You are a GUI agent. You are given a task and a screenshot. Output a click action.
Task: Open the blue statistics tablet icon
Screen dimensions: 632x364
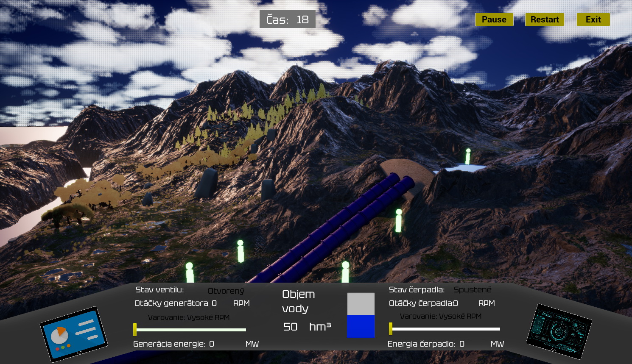(x=74, y=334)
